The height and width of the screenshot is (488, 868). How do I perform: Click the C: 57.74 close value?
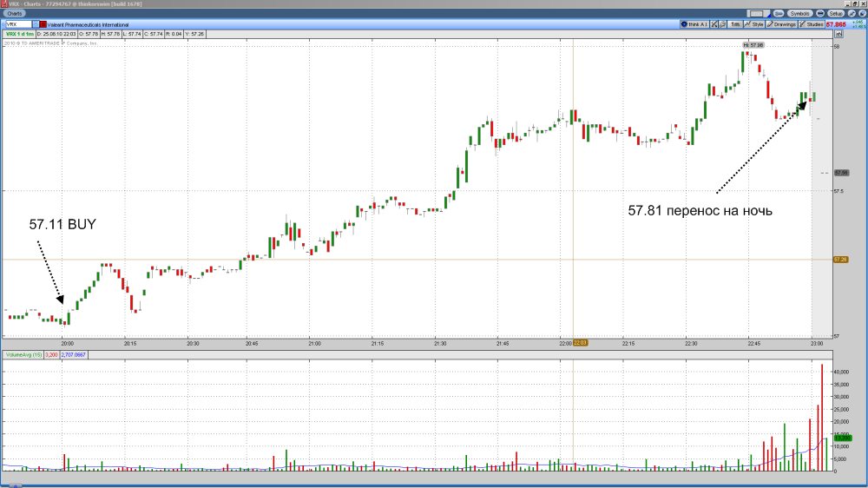[154, 34]
